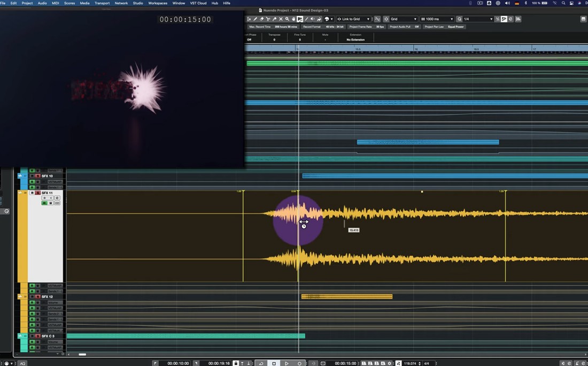Select the Mute X tool
Viewport: 588px width, 366px height.
pos(281,19)
